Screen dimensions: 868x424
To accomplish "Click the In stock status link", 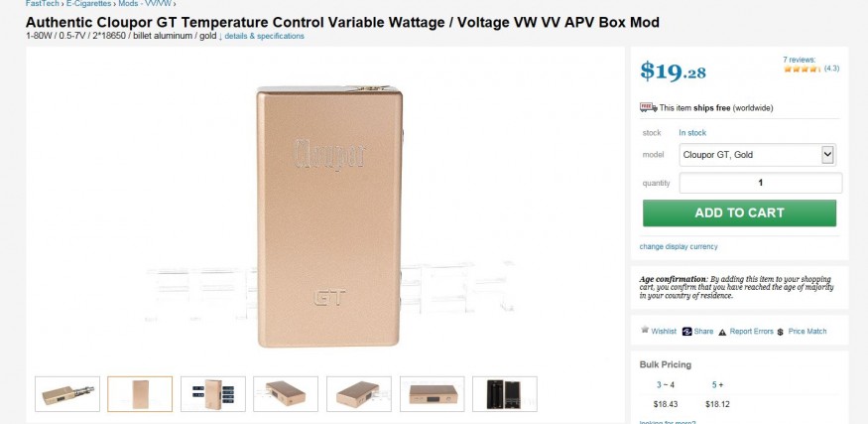I will (692, 133).
